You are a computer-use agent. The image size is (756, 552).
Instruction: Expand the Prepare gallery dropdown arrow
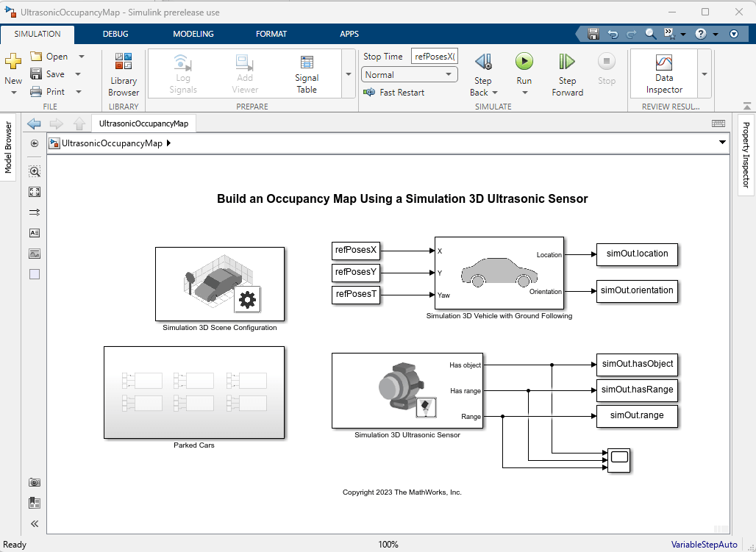point(348,74)
